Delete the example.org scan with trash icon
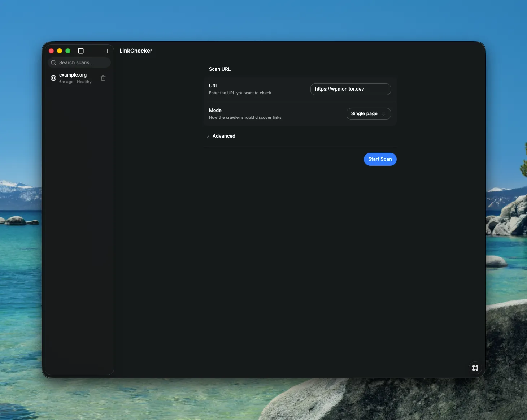The width and height of the screenshot is (527, 420). 103,78
